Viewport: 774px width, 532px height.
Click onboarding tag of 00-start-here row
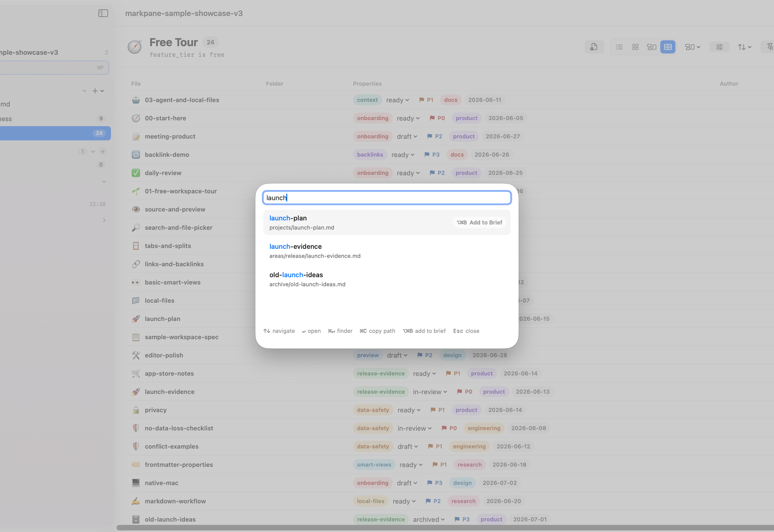(x=373, y=118)
